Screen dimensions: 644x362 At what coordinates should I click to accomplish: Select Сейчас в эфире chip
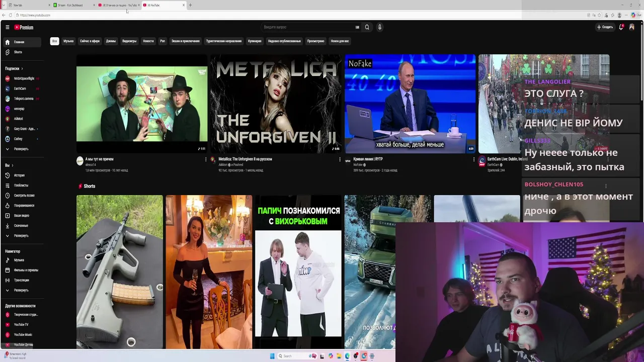point(90,41)
